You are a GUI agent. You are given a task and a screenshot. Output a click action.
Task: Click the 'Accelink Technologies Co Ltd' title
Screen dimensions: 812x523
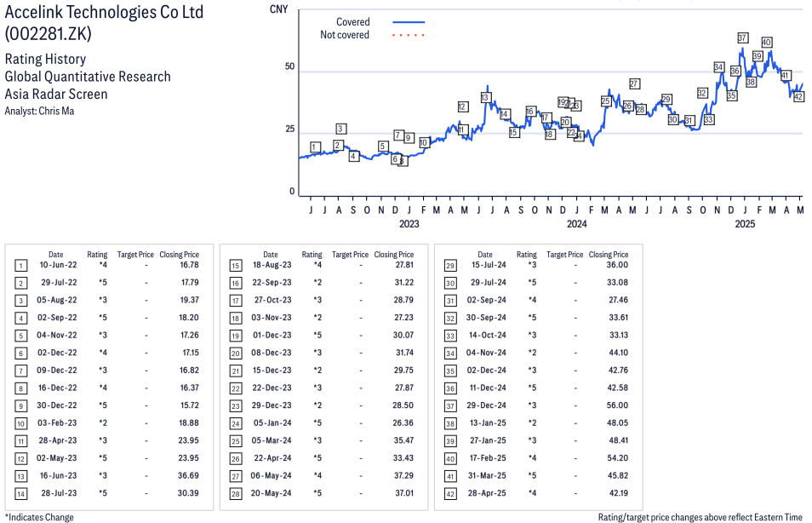104,12
